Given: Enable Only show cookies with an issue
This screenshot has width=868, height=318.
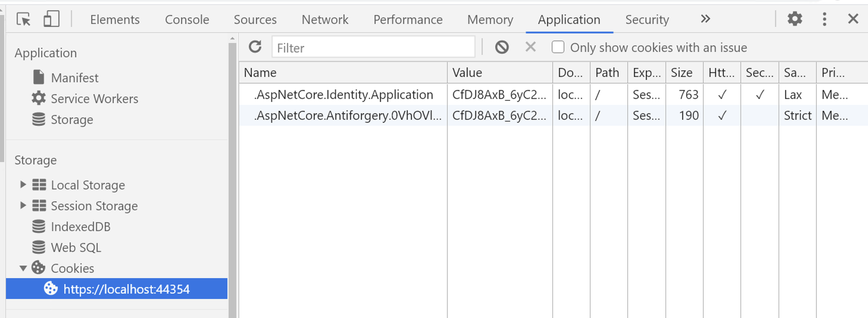Looking at the screenshot, I should coord(558,47).
